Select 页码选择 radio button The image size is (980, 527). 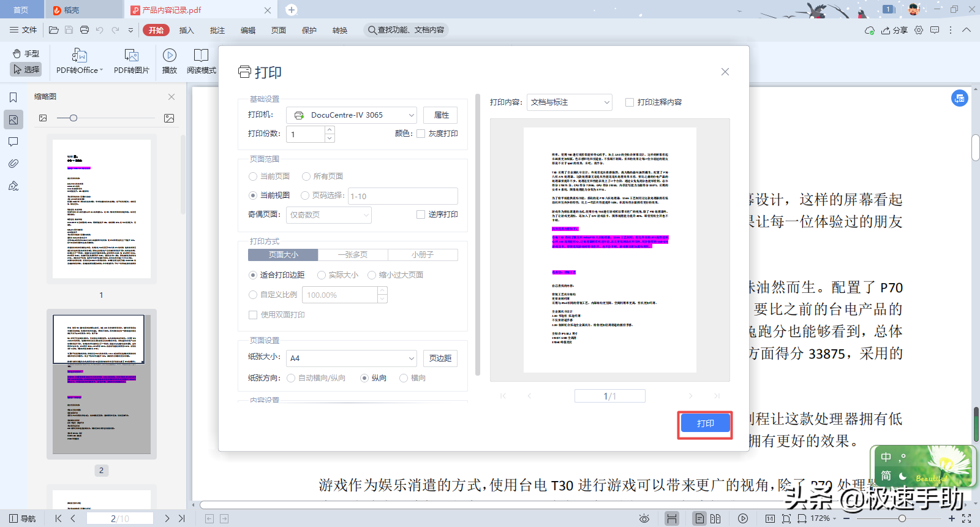tap(305, 195)
